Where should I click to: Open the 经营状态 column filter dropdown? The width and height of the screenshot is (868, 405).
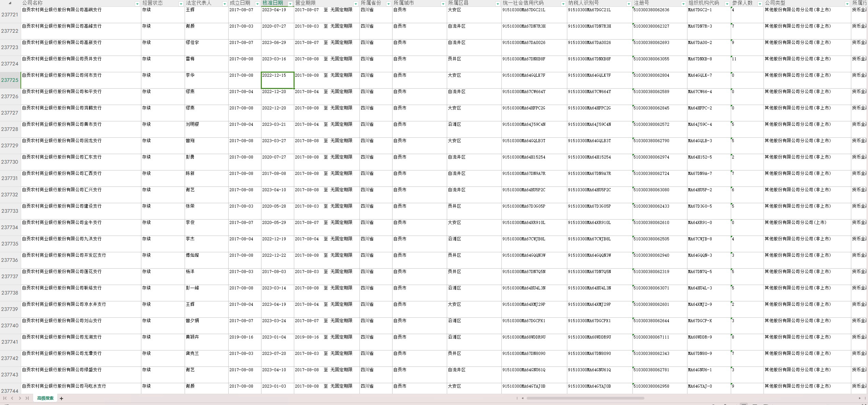pos(181,4)
